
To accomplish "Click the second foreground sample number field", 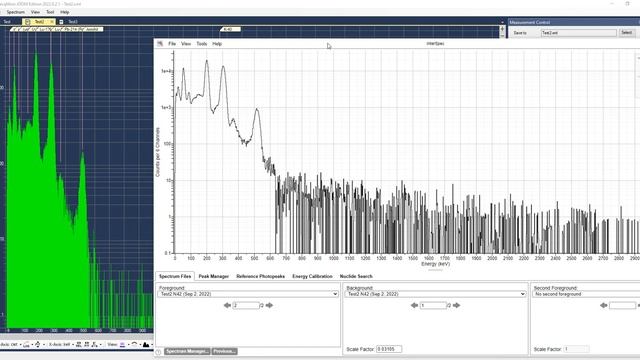I will [622, 305].
